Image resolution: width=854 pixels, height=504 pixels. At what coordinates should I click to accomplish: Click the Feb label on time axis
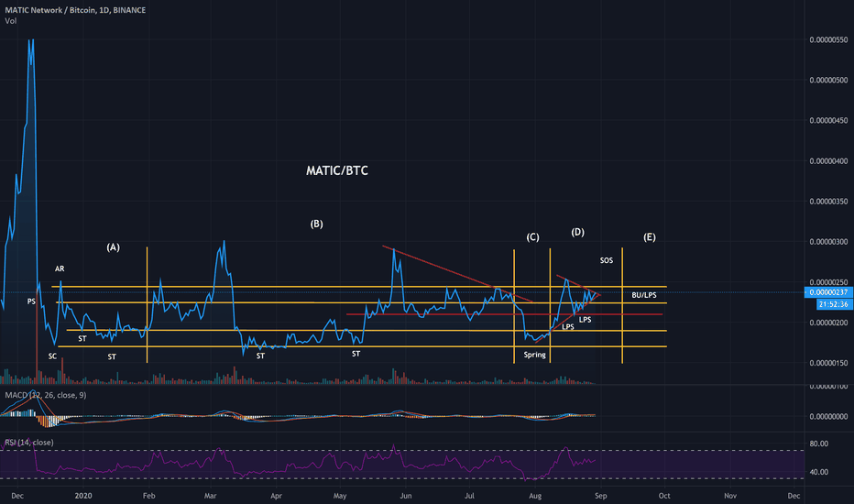point(148,496)
